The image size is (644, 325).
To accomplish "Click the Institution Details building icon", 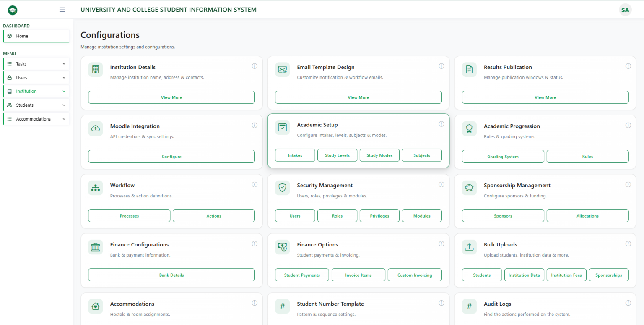I will 96,70.
